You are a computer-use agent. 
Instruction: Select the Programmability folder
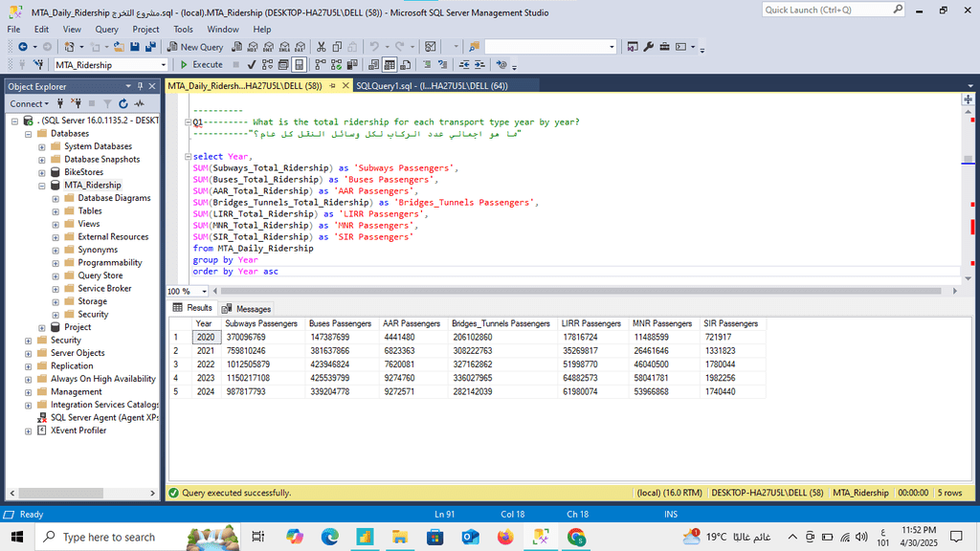coord(110,263)
